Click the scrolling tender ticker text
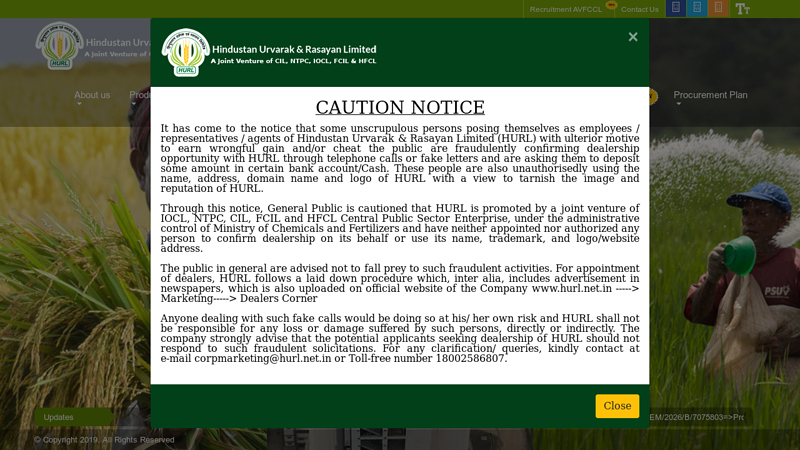The image size is (800, 450). (x=697, y=417)
